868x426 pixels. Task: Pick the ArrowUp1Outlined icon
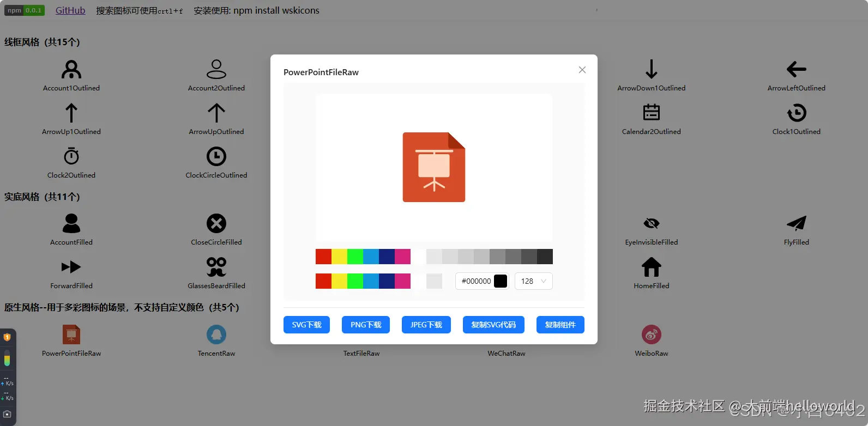71,113
